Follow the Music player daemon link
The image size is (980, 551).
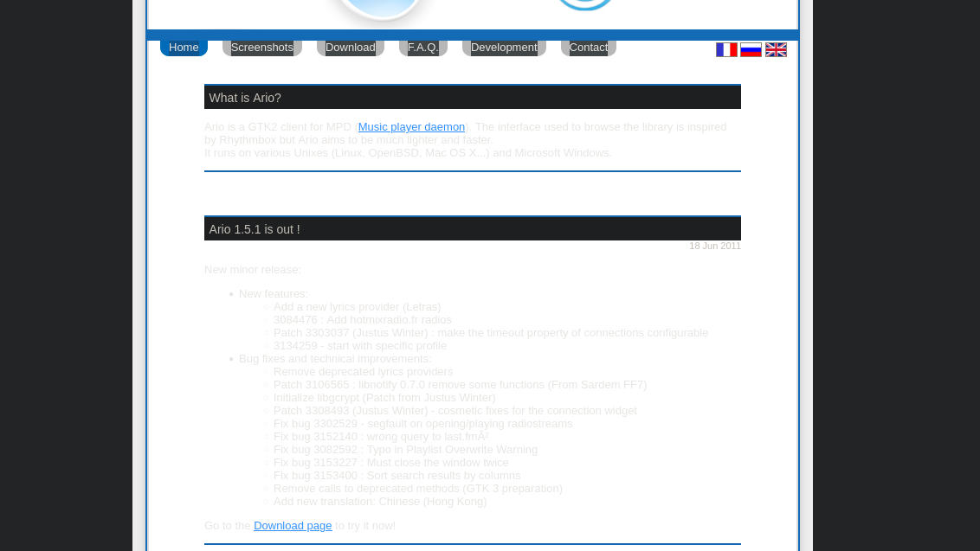pyautogui.click(x=411, y=126)
